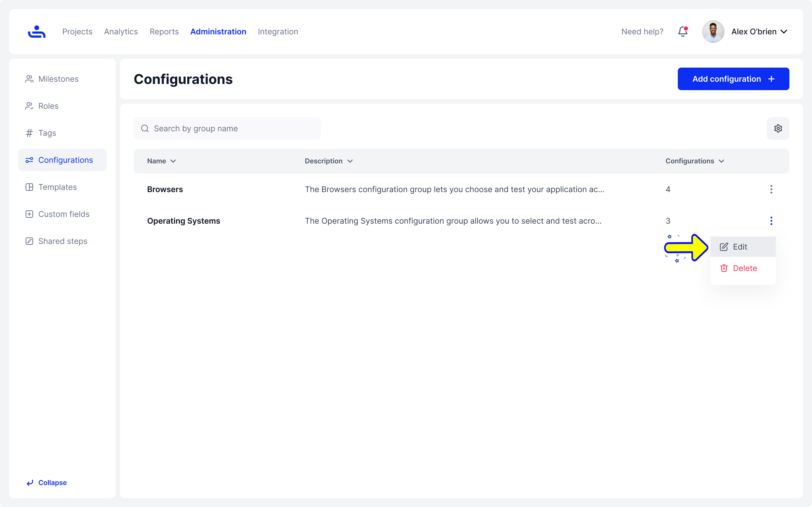
Task: Click Add configuration button
Action: coord(733,79)
